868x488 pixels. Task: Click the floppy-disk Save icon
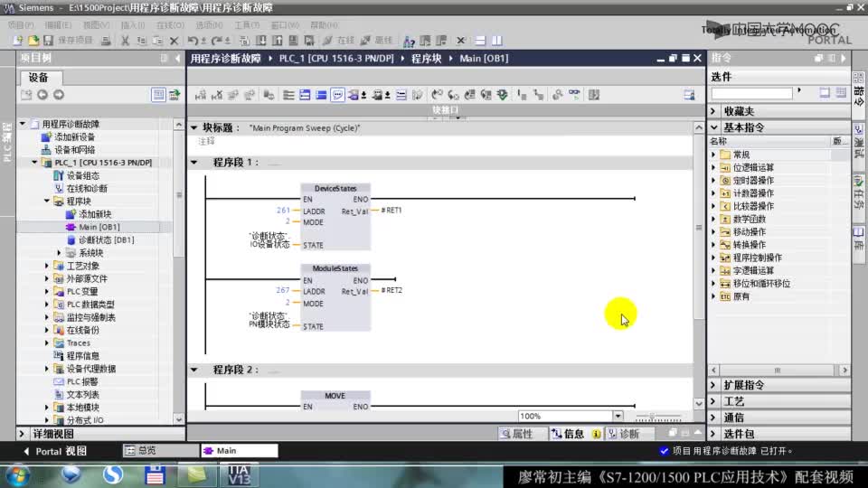point(48,41)
